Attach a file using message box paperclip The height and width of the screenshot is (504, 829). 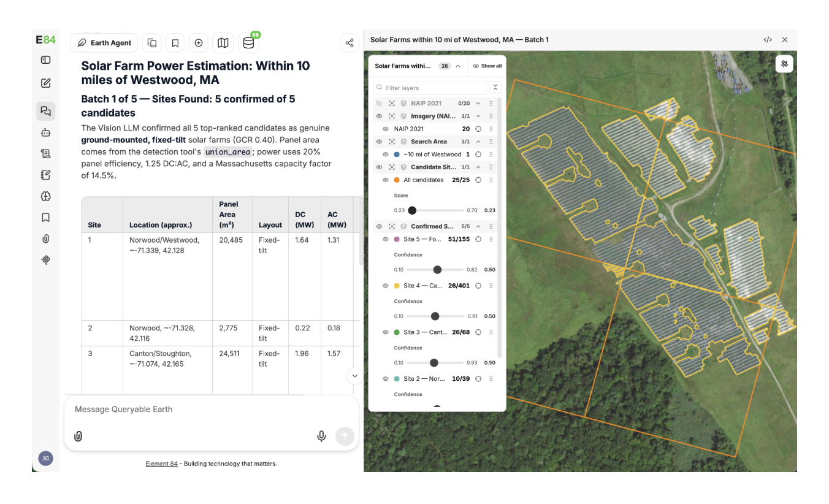pos(78,436)
